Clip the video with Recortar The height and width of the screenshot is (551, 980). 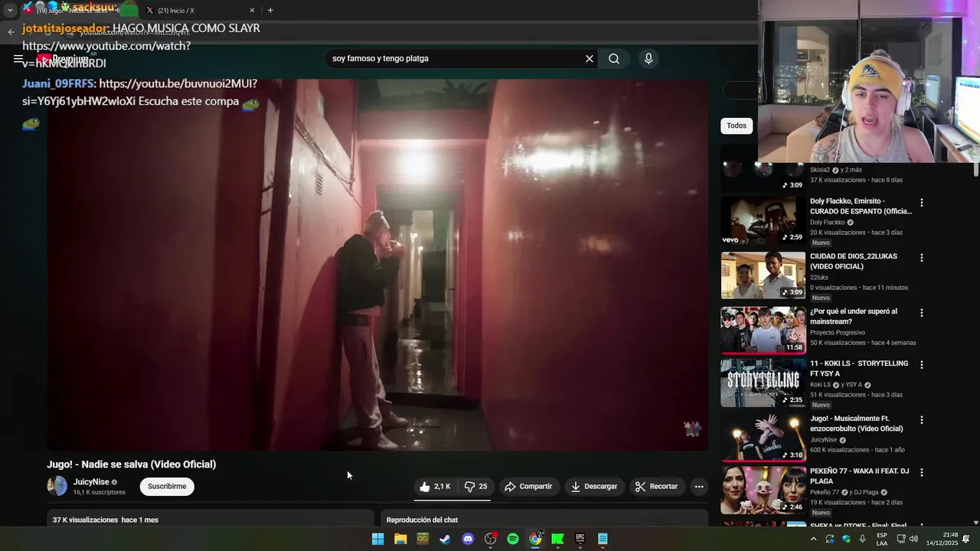point(656,487)
